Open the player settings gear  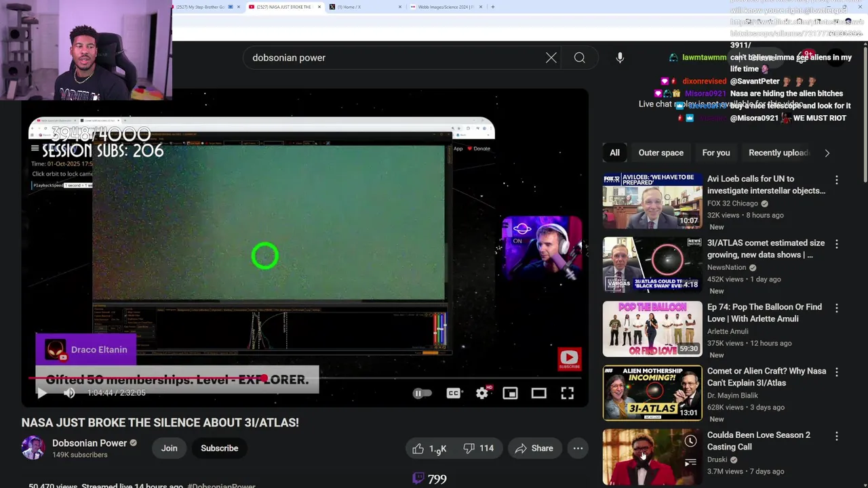[x=482, y=393]
